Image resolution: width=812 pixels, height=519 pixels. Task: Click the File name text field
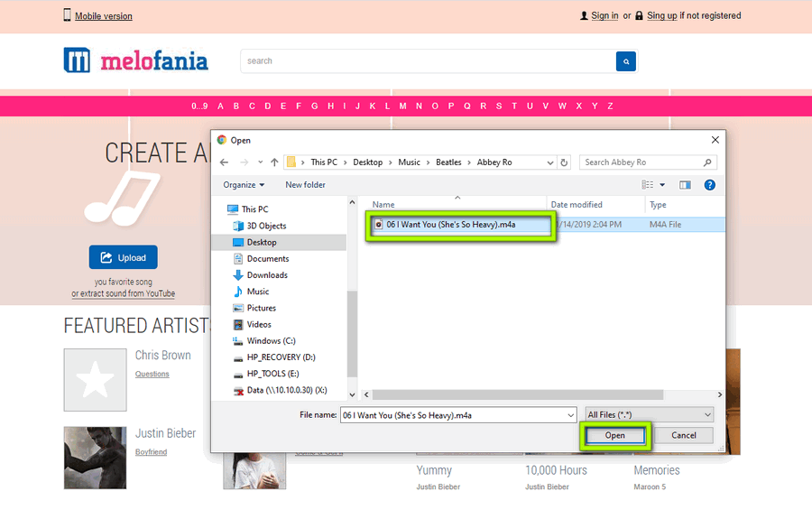(x=453, y=415)
